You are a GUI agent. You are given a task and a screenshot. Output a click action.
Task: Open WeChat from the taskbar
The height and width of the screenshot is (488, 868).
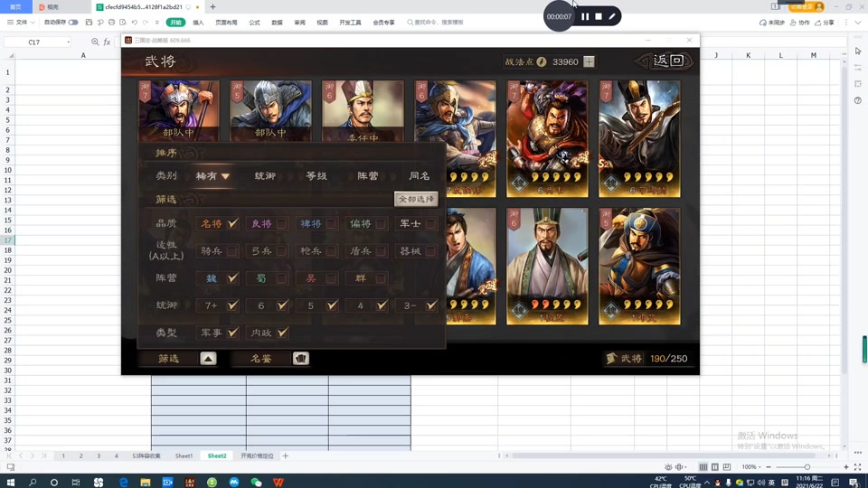coord(256,482)
